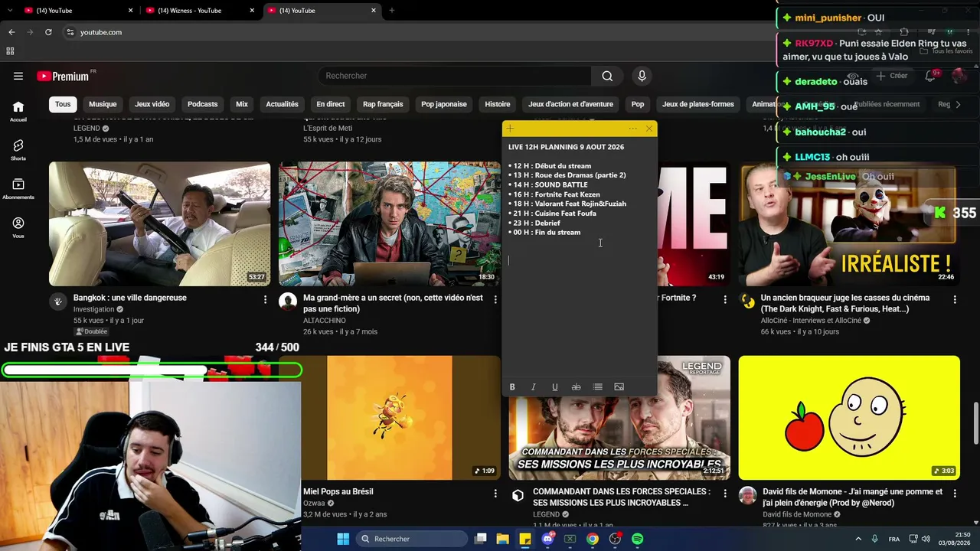Open options for Ma grand-mère video

click(495, 299)
